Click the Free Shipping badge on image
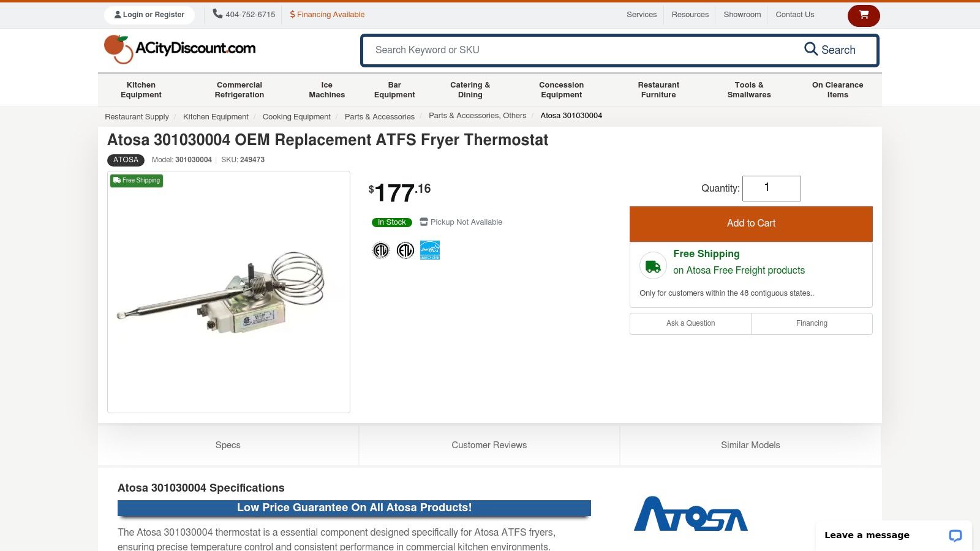 137,181
